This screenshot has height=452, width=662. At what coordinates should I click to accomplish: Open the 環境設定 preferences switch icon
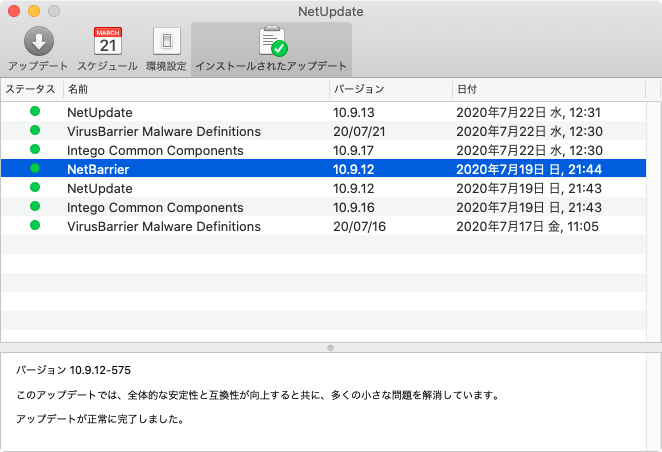[167, 41]
